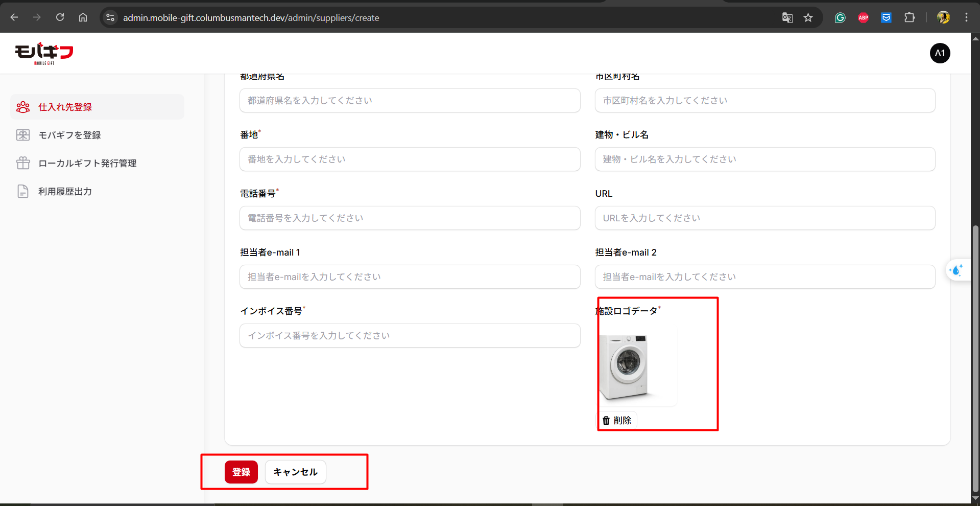This screenshot has width=980, height=506.
Task: Open the A1 user avatar menu
Action: point(940,53)
